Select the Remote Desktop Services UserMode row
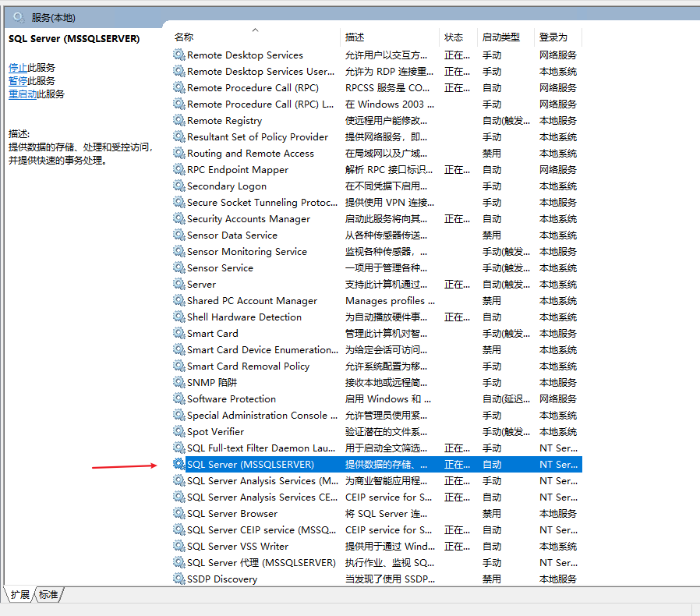Viewport: 700px width, 616px height. pos(377,72)
